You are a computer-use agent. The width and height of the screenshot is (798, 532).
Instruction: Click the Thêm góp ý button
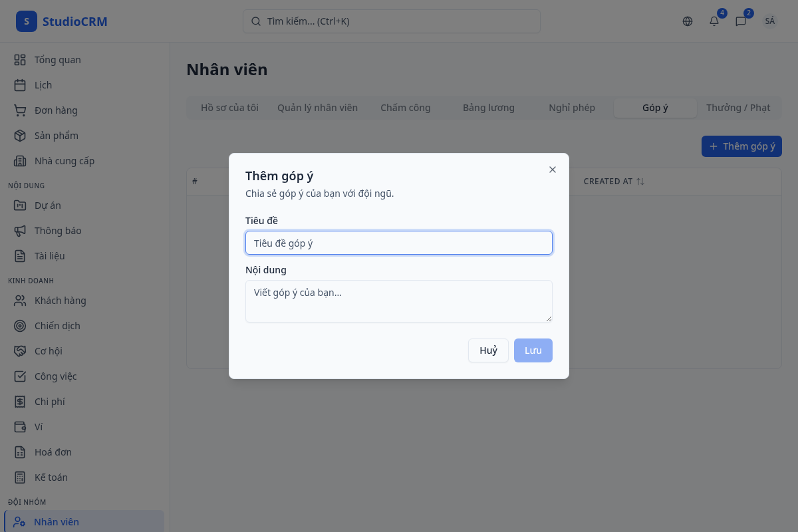tap(741, 146)
